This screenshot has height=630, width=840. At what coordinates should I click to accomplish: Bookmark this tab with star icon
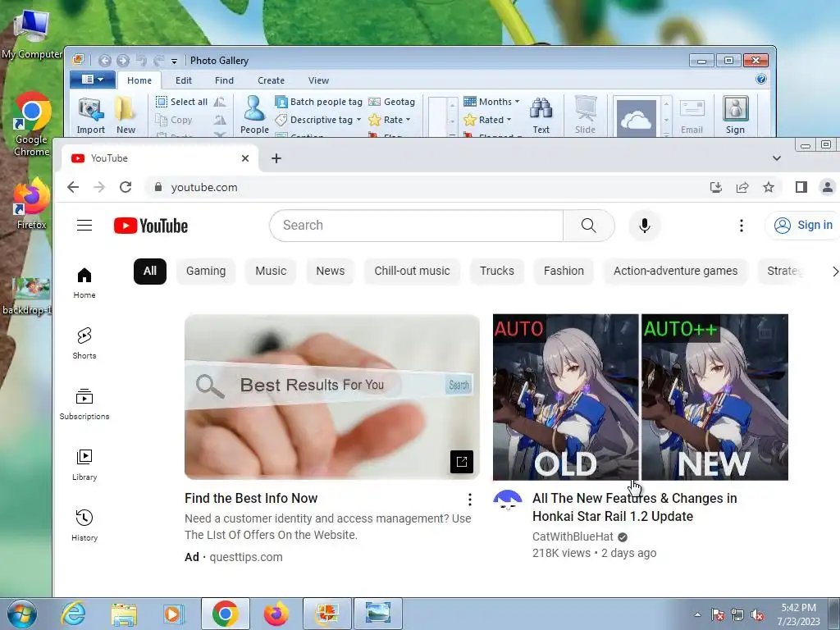[x=769, y=187]
